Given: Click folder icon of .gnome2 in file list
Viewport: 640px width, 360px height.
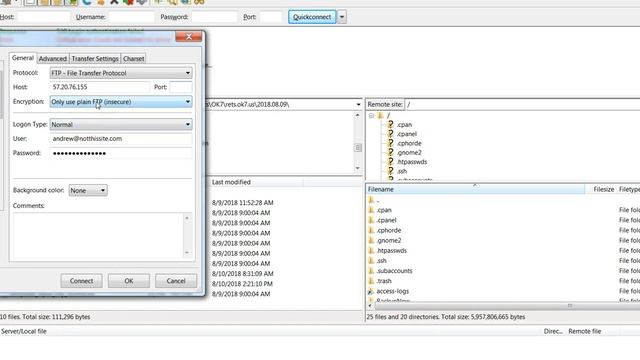Looking at the screenshot, I should pyautogui.click(x=371, y=240).
